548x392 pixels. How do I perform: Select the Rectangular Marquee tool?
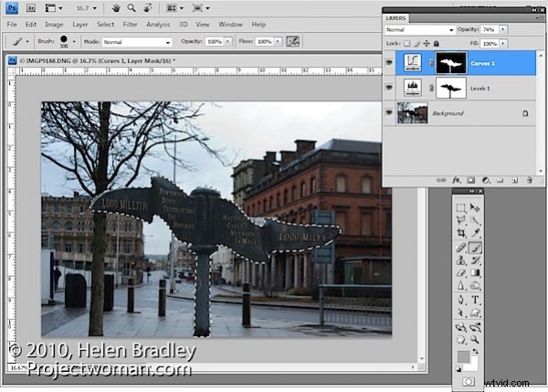(461, 207)
